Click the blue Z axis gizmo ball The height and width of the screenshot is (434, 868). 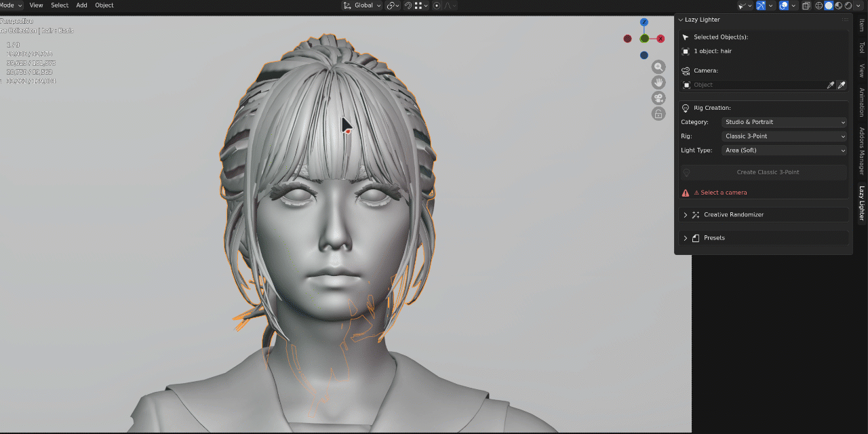(644, 22)
